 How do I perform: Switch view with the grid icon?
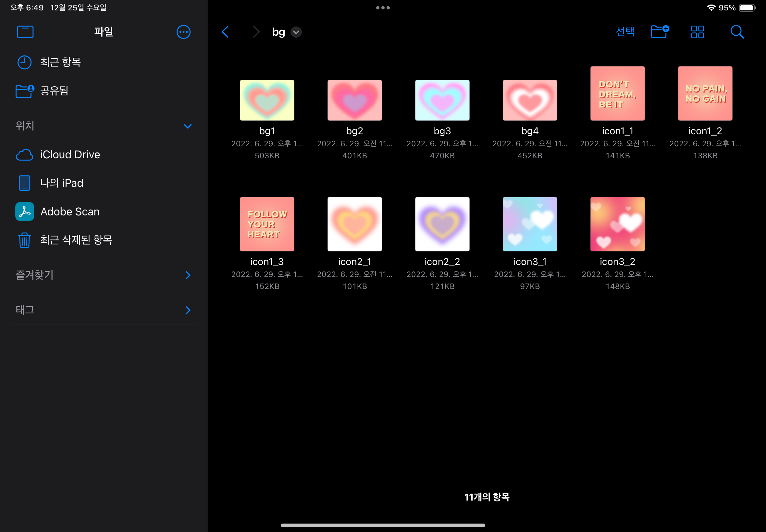coord(697,32)
